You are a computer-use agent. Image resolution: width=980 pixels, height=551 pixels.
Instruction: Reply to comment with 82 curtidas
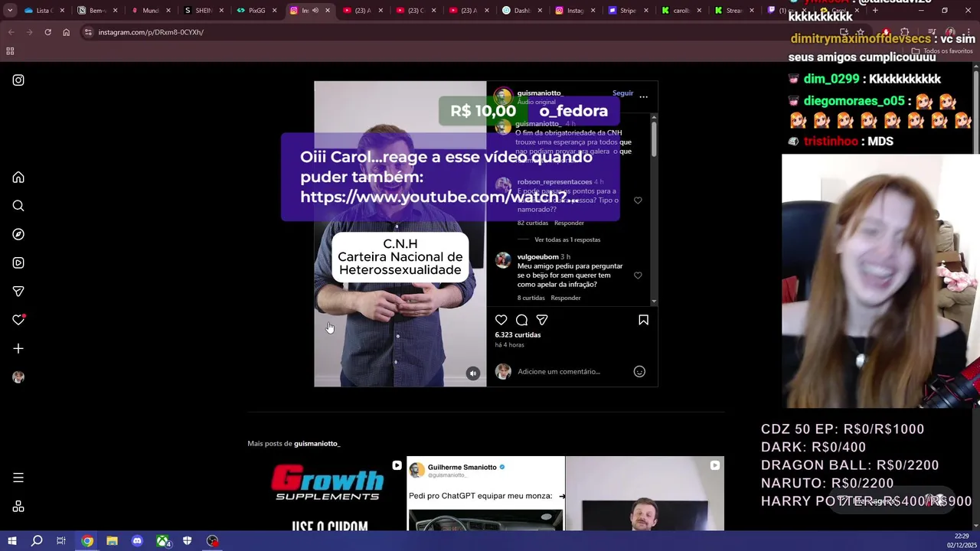click(x=569, y=223)
